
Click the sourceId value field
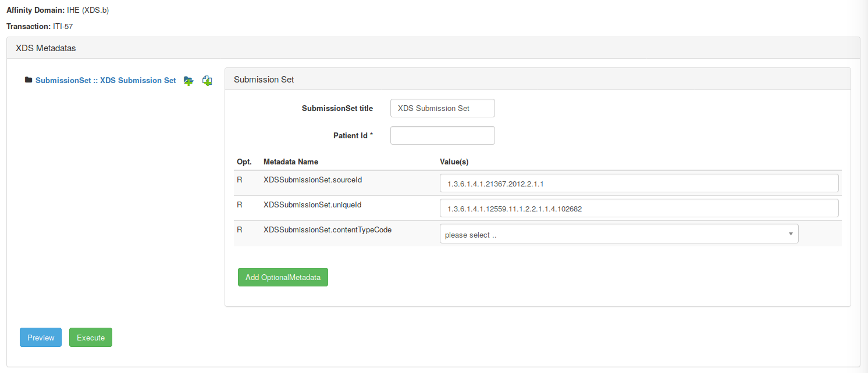click(x=639, y=183)
